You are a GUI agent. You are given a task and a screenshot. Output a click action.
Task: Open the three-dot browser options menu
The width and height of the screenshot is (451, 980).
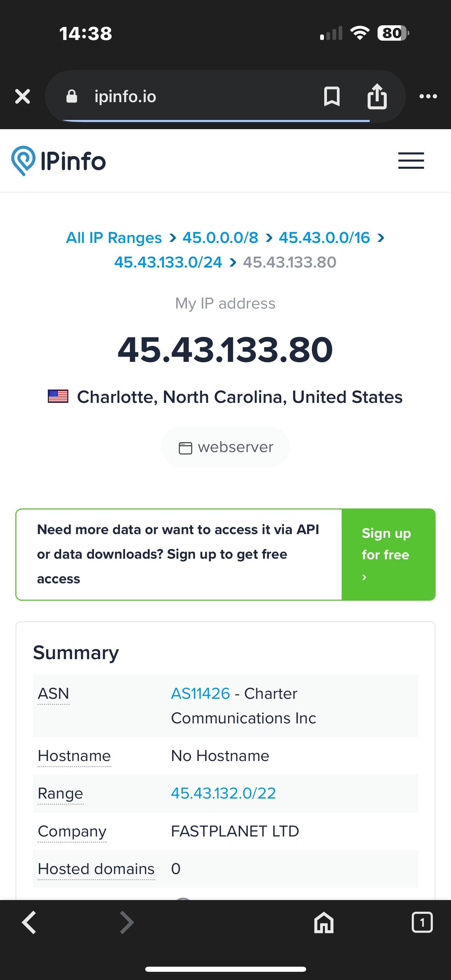pyautogui.click(x=428, y=96)
